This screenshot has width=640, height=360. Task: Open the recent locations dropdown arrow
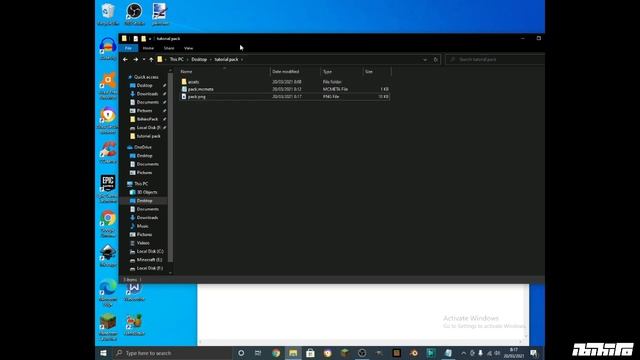tap(144, 60)
